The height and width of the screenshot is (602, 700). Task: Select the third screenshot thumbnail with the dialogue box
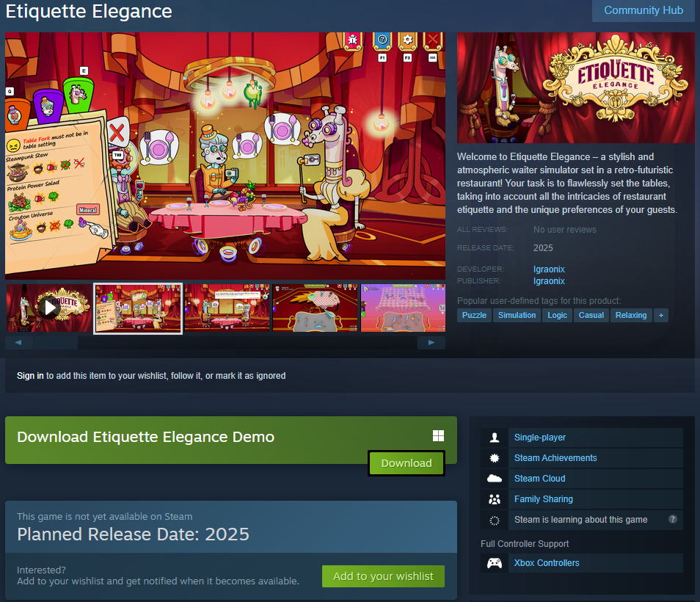pos(227,308)
